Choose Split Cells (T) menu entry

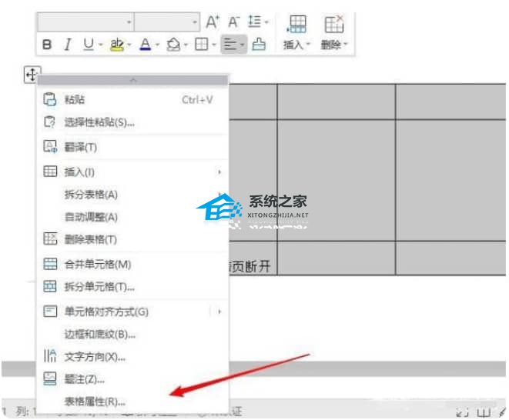coord(133,287)
